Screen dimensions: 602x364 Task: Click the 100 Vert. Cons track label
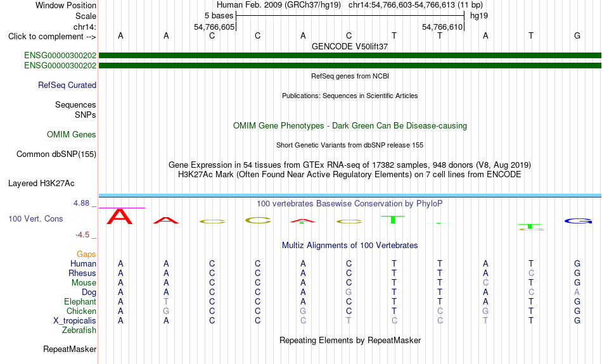tap(35, 218)
